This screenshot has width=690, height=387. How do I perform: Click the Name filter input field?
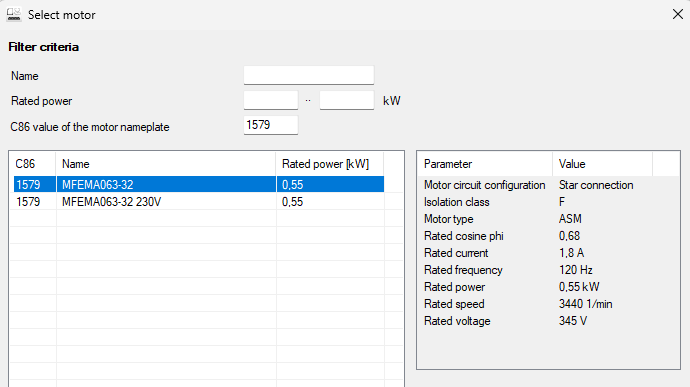coord(309,75)
